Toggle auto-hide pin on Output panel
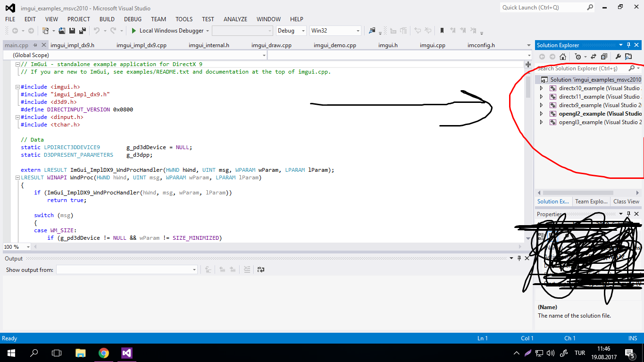The width and height of the screenshot is (644, 362). click(x=519, y=258)
